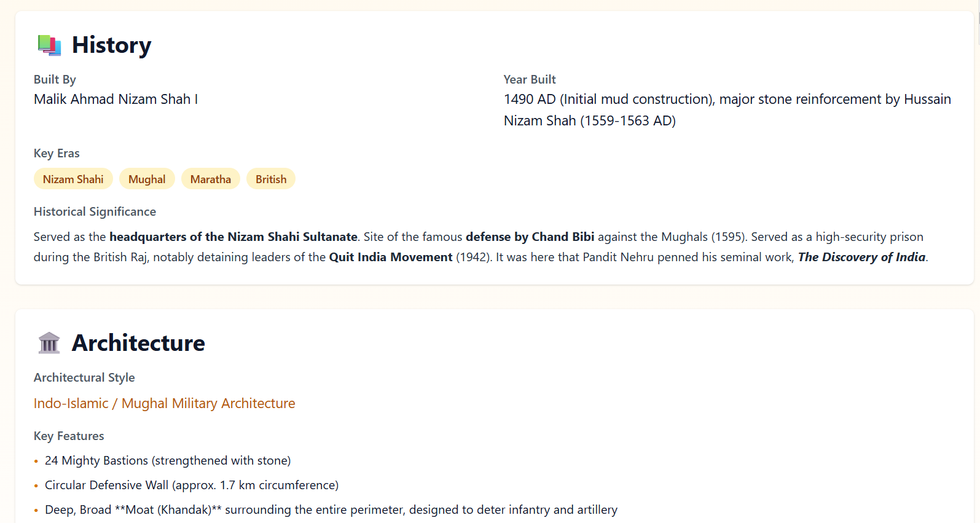Viewport: 980px width, 523px height.
Task: Click 'headquarters of the Nizam Shahi Sultanate' phrase
Action: 233,237
